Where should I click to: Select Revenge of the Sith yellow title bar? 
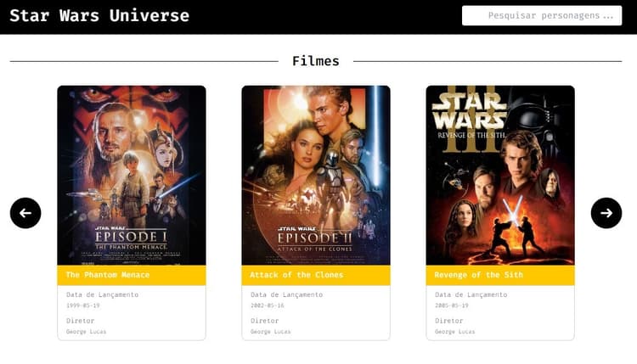pos(500,275)
